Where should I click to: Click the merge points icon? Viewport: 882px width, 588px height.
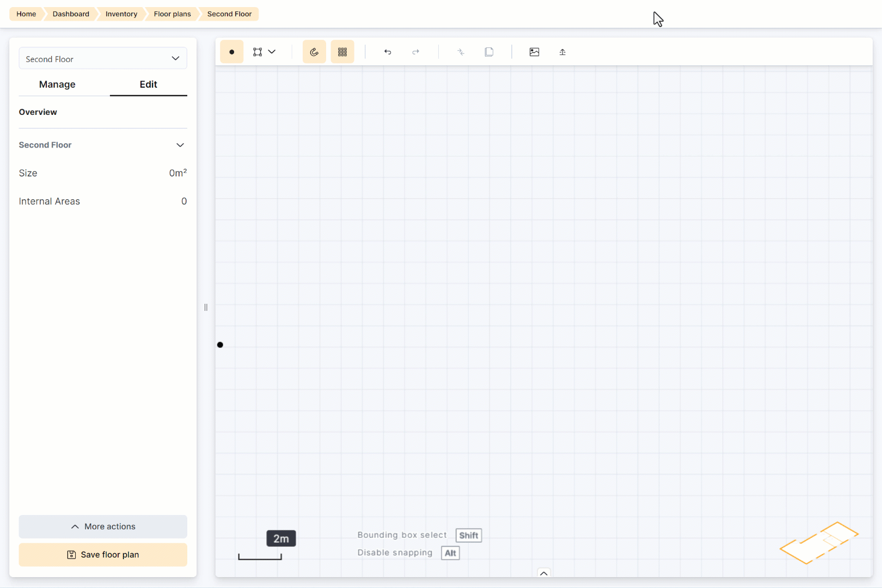(461, 52)
